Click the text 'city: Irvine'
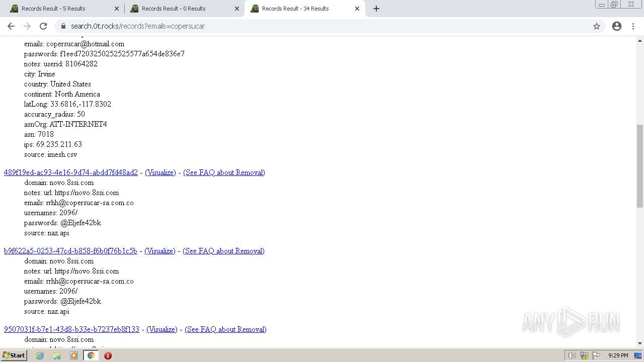The image size is (644, 362). 40,74
